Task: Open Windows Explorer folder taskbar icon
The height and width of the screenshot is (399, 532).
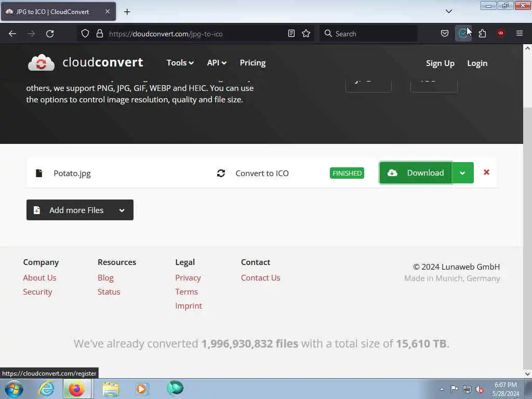Action: (x=111, y=389)
